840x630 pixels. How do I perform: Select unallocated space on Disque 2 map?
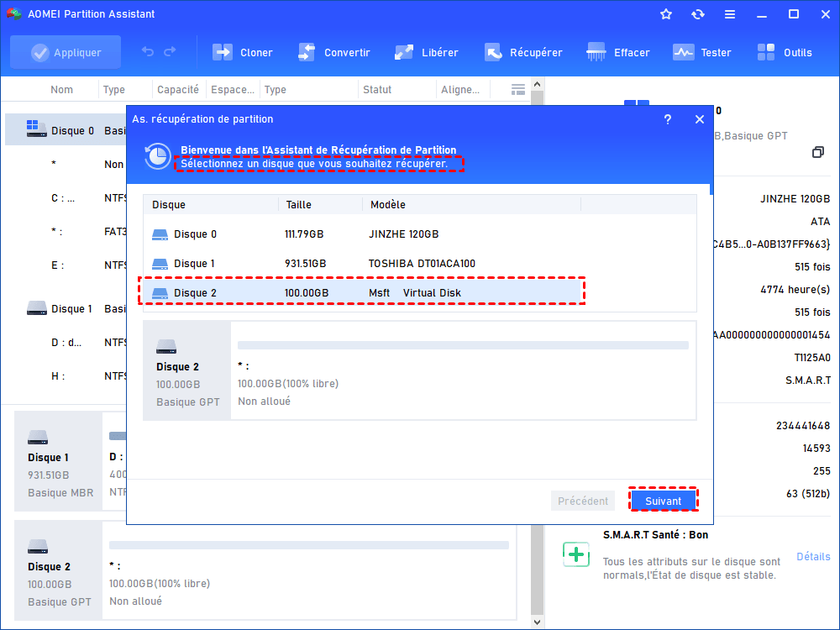[x=309, y=570]
